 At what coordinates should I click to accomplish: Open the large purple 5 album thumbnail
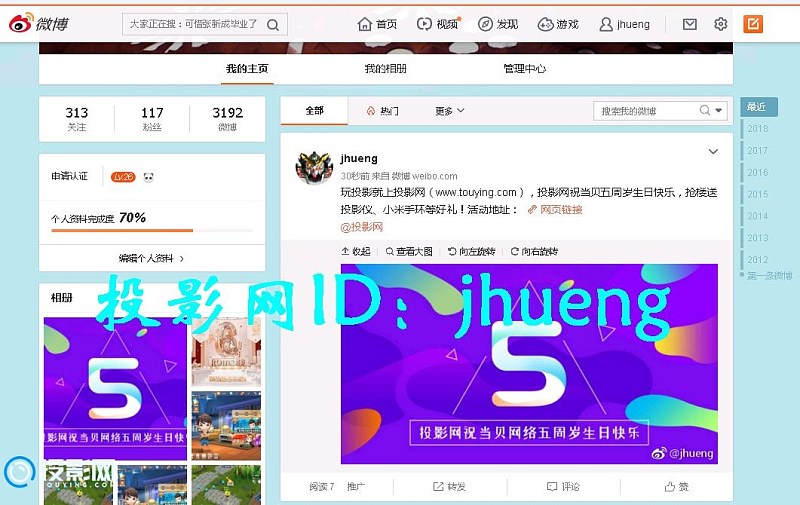point(115,388)
